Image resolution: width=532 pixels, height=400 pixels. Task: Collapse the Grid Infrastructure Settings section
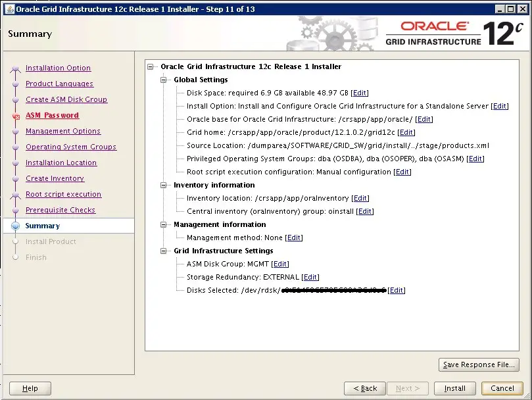pos(164,251)
